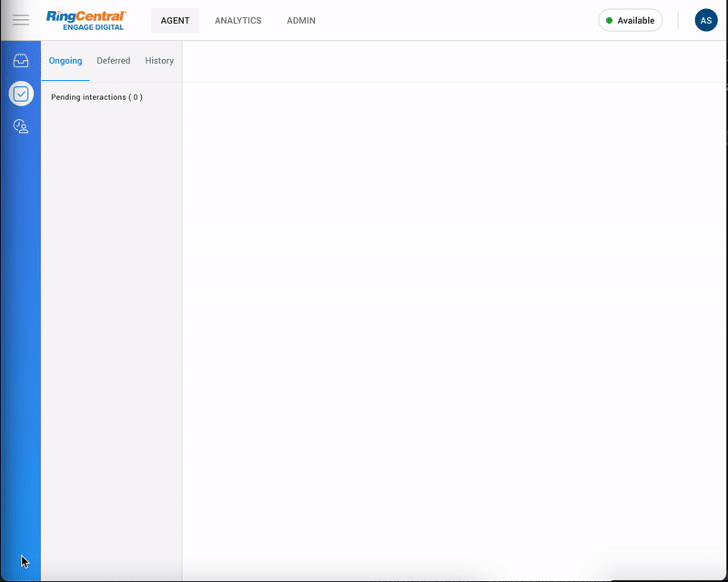
Task: Click the RingCentral wordmark in the logo
Action: [x=86, y=15]
